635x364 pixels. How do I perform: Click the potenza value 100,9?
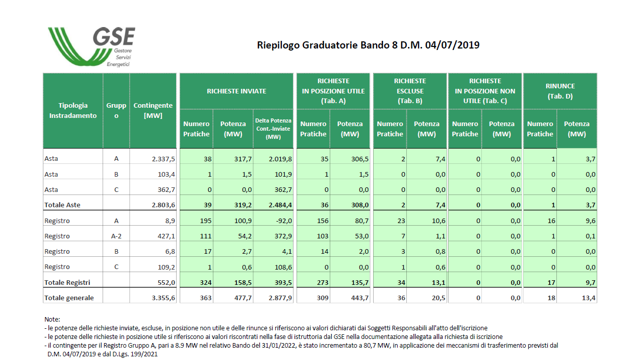tap(243, 221)
